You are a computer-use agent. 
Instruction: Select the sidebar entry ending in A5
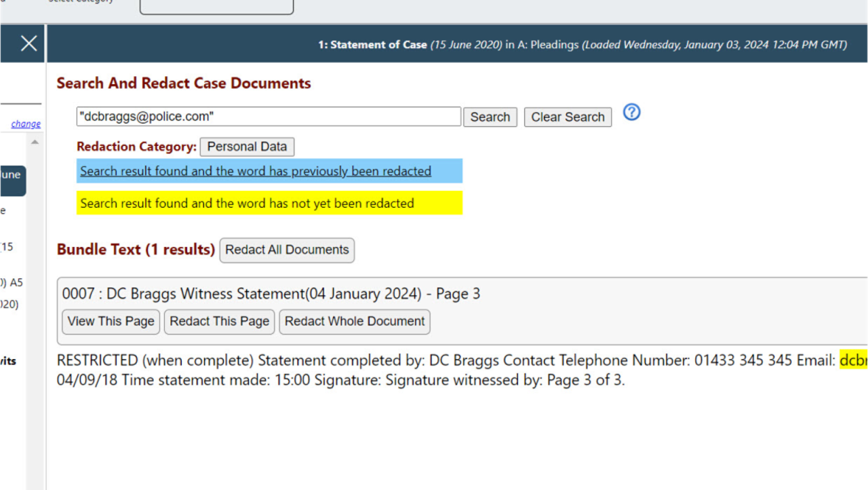pos(14,282)
